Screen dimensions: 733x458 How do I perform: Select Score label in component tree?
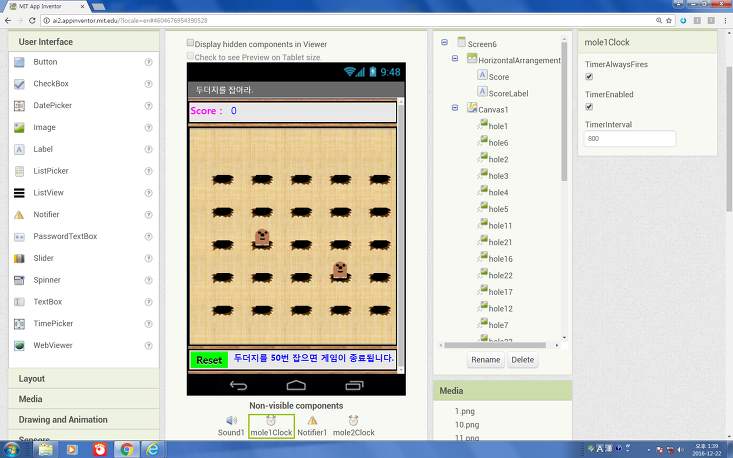[499, 77]
